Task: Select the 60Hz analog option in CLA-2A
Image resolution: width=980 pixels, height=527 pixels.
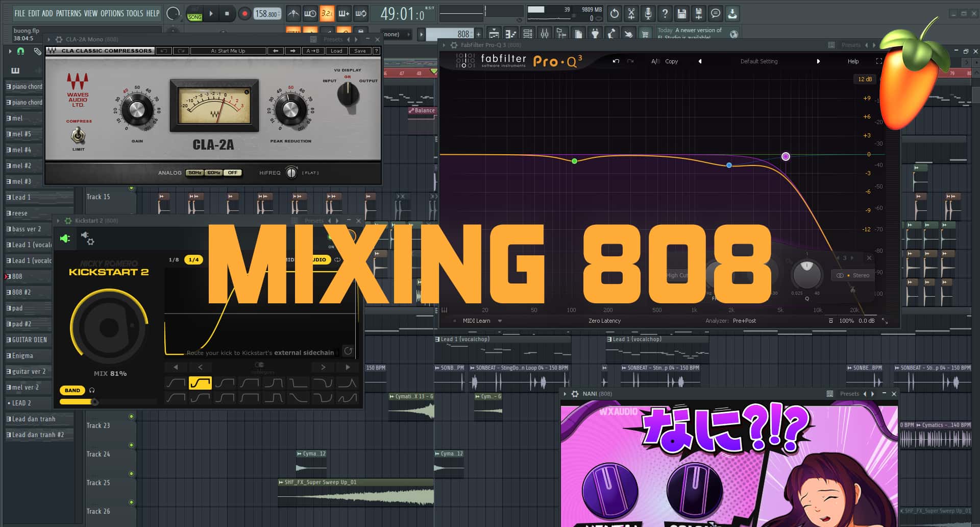Action: (213, 173)
